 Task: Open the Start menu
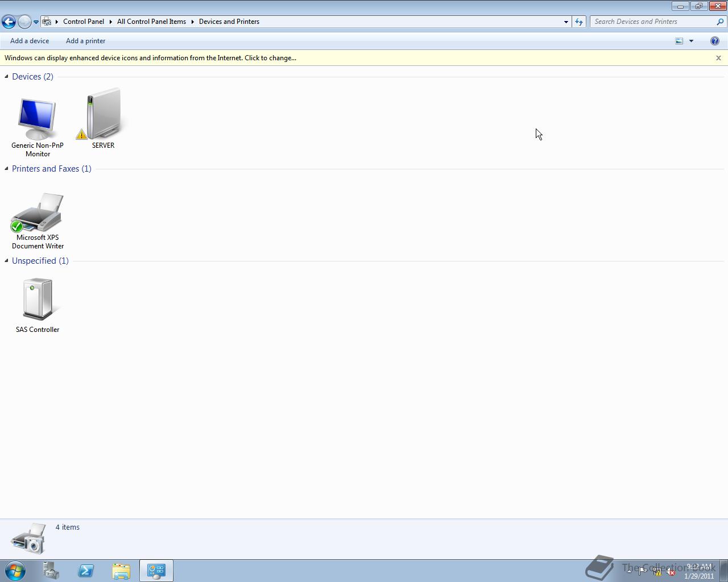click(15, 571)
